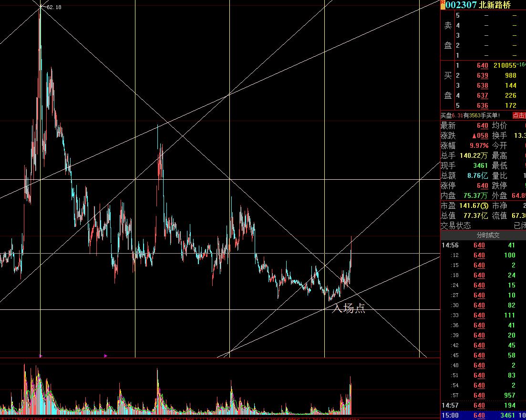Select the :51 tick row with volume 83
This screenshot has height=420, width=526.
[x=483, y=375]
